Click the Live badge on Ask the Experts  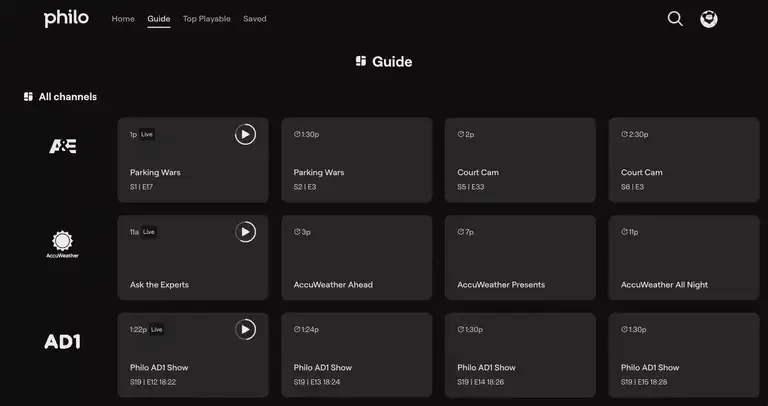pos(149,232)
